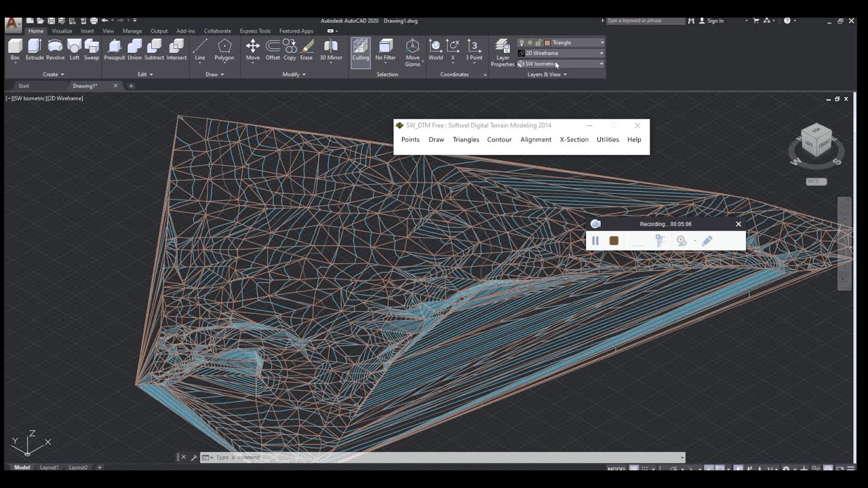Select the Offset tool
This screenshot has width=868, height=488.
pyautogui.click(x=273, y=49)
